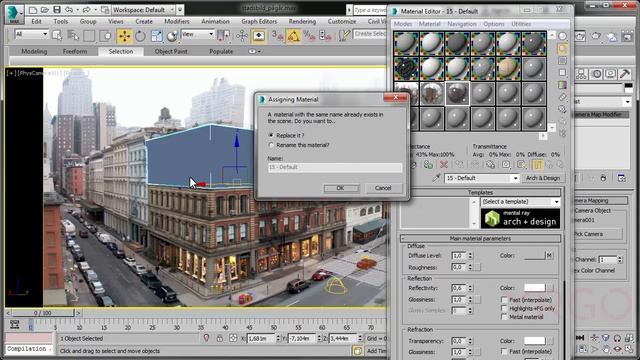This screenshot has width=640, height=360.
Task: Toggle the Spinner Snap tool
Action: pos(325,36)
